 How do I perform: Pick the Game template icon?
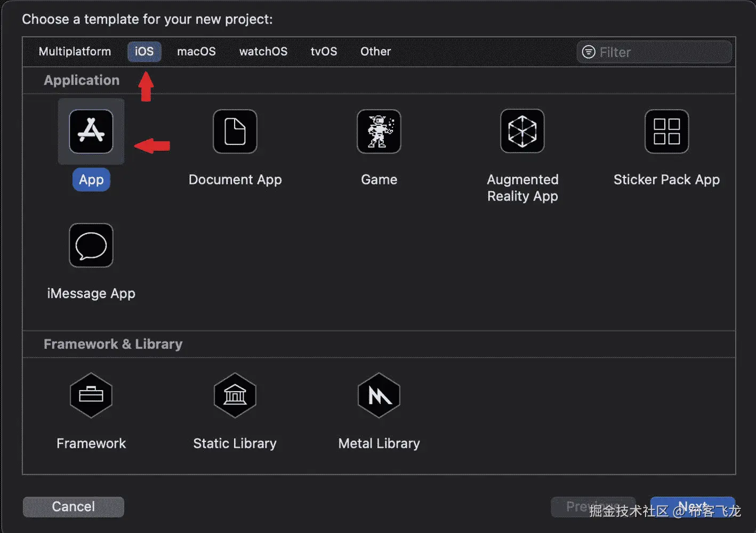(x=379, y=131)
